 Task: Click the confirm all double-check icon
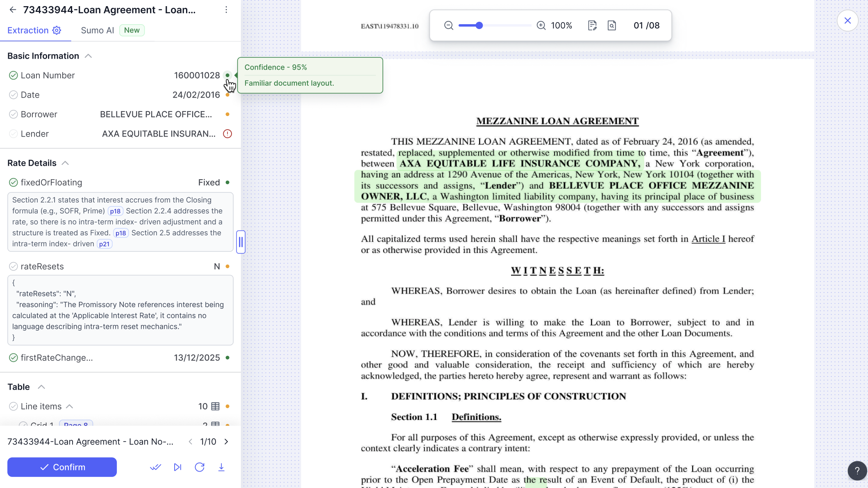(x=155, y=467)
